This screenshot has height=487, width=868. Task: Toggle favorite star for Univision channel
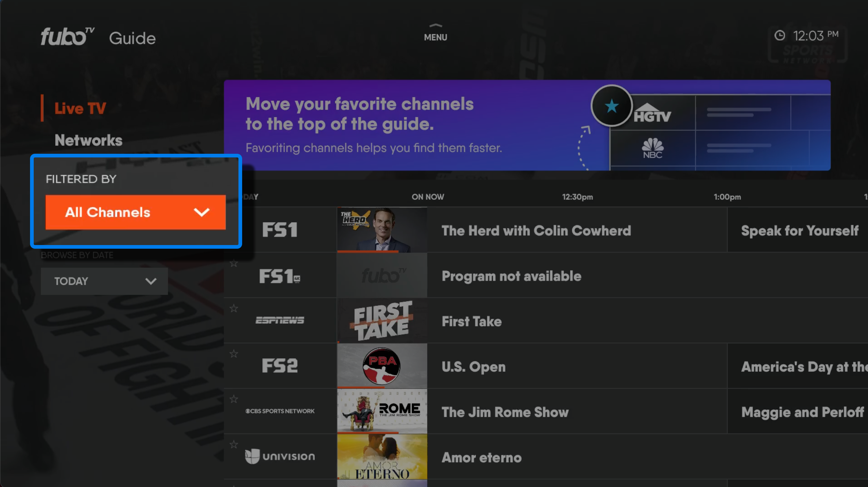tap(234, 445)
